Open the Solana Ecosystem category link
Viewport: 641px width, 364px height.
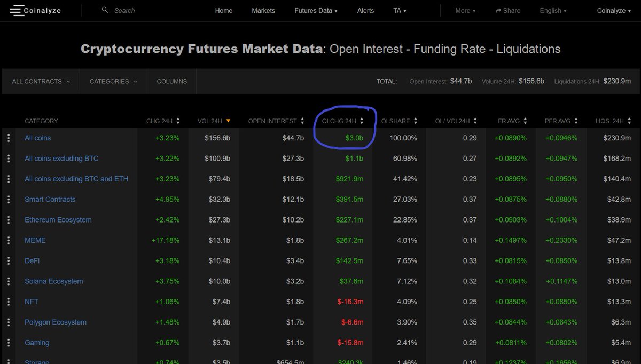pos(53,281)
